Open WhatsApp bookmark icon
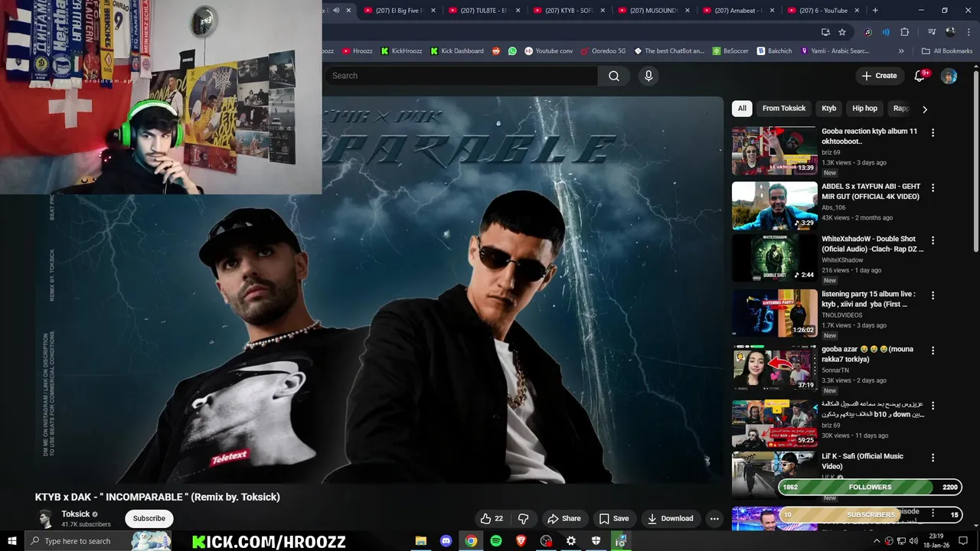This screenshot has height=551, width=980. click(x=512, y=51)
